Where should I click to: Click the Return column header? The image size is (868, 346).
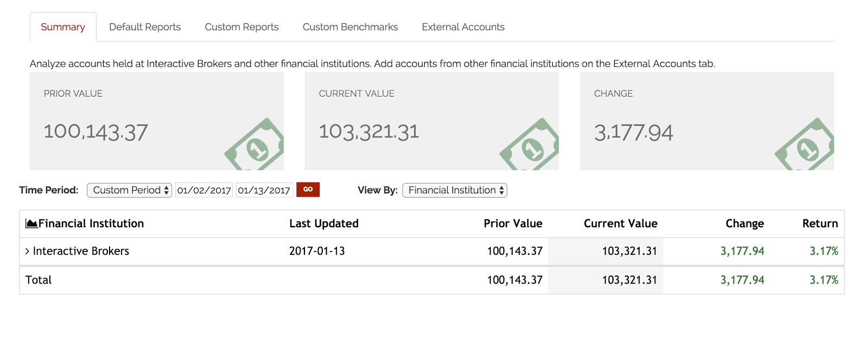pos(820,224)
